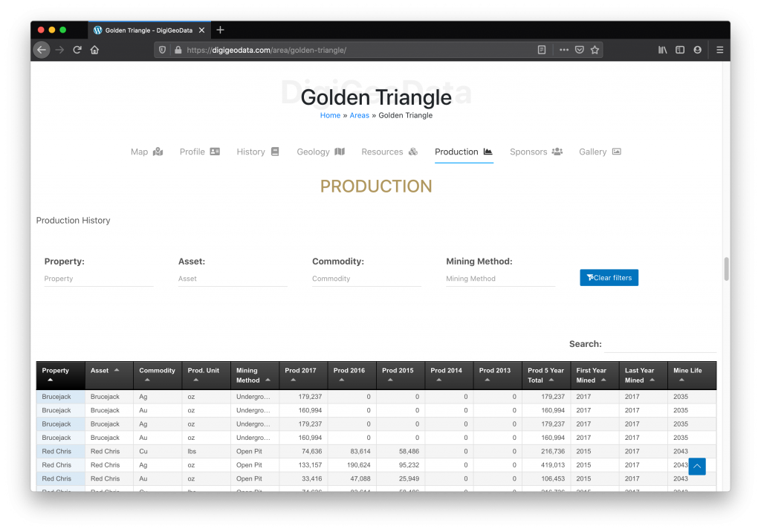The height and width of the screenshot is (532, 761).
Task: Click the image icon beside Gallery
Action: click(616, 152)
